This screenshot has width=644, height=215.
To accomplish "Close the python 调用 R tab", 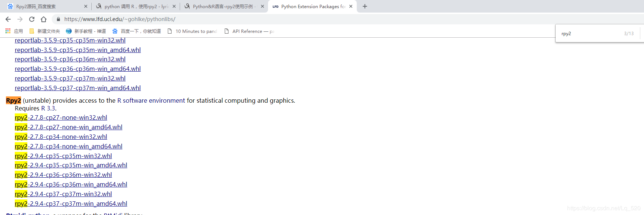I will 174,6.
